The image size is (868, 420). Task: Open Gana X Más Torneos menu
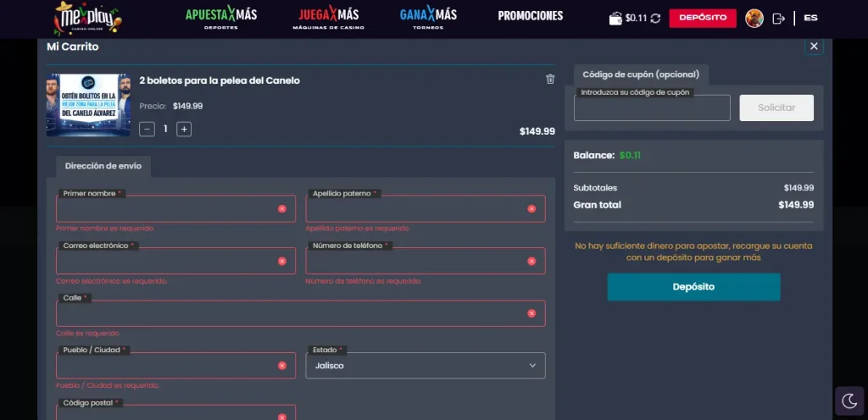pyautogui.click(x=428, y=19)
